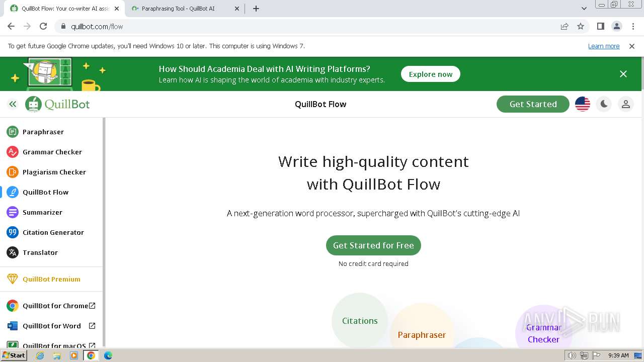This screenshot has height=362, width=644.
Task: Toggle dark mode moon icon
Action: pyautogui.click(x=604, y=104)
